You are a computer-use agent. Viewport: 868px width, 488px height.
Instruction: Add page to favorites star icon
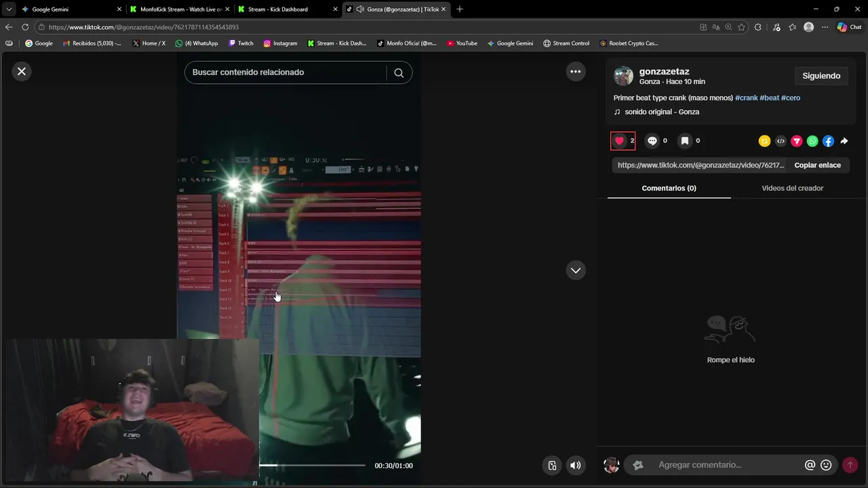point(741,27)
